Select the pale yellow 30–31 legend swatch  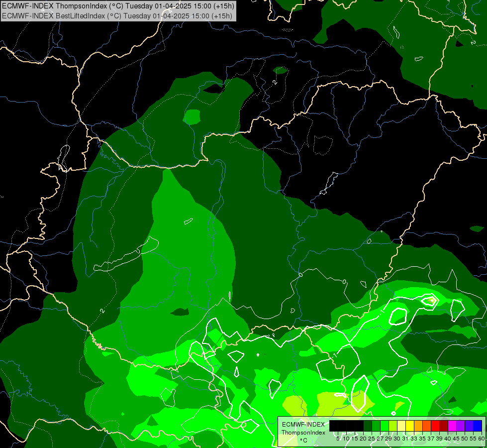401,426
